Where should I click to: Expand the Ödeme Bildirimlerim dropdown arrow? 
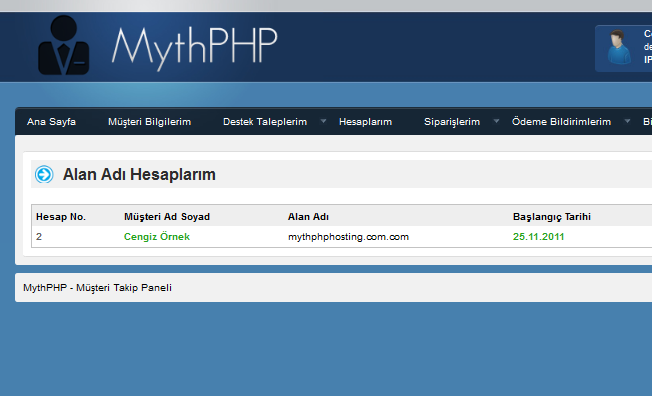coord(627,121)
